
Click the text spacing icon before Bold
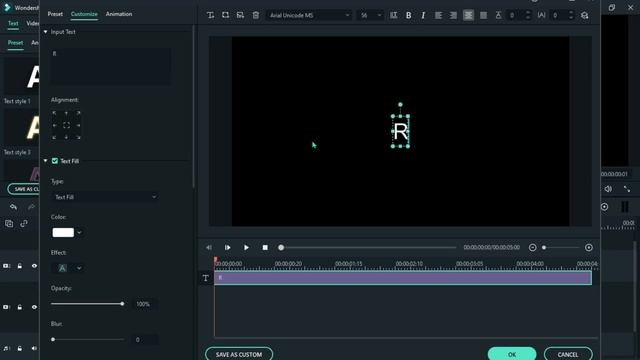(x=393, y=16)
